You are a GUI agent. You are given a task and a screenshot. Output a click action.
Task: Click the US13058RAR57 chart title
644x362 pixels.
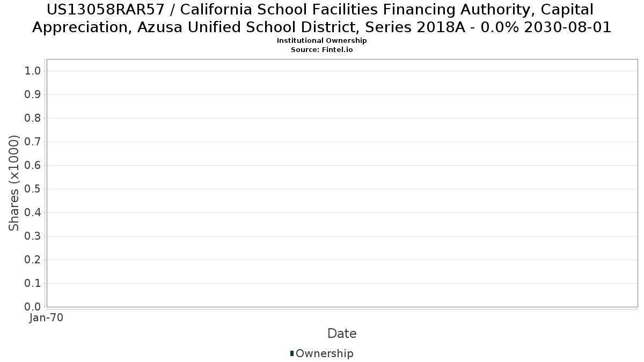321,18
